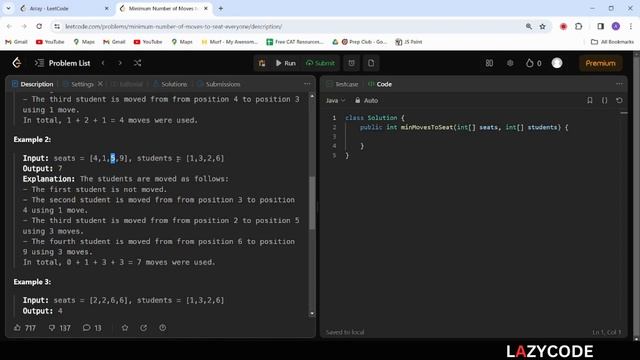Click the Example 2 heading
This screenshot has height=360, width=640.
click(x=32, y=140)
